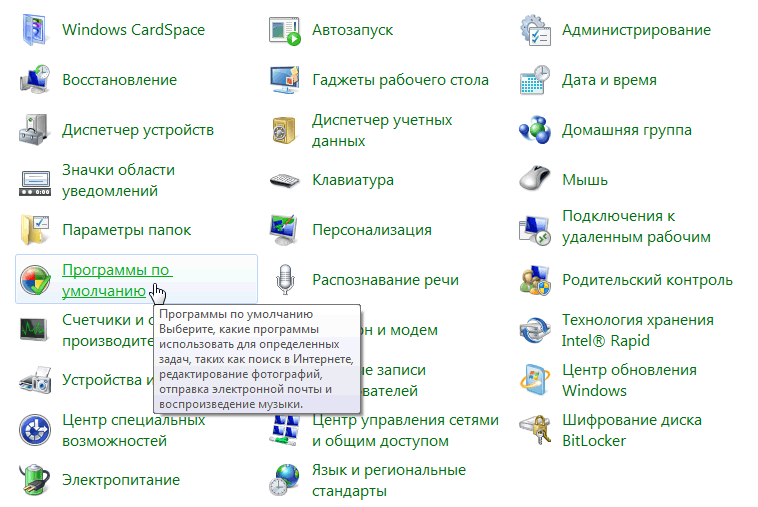
Task: Click the Центр обновления Windows icon
Action: click(535, 380)
